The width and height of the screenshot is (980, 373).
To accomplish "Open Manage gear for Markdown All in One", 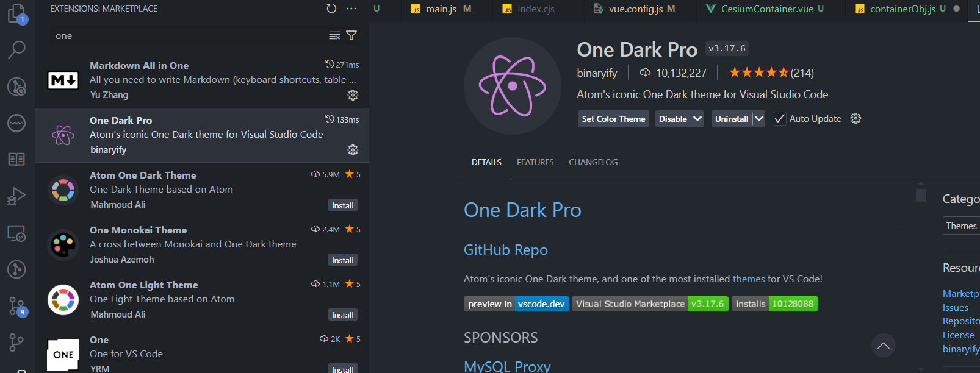I will [x=353, y=95].
